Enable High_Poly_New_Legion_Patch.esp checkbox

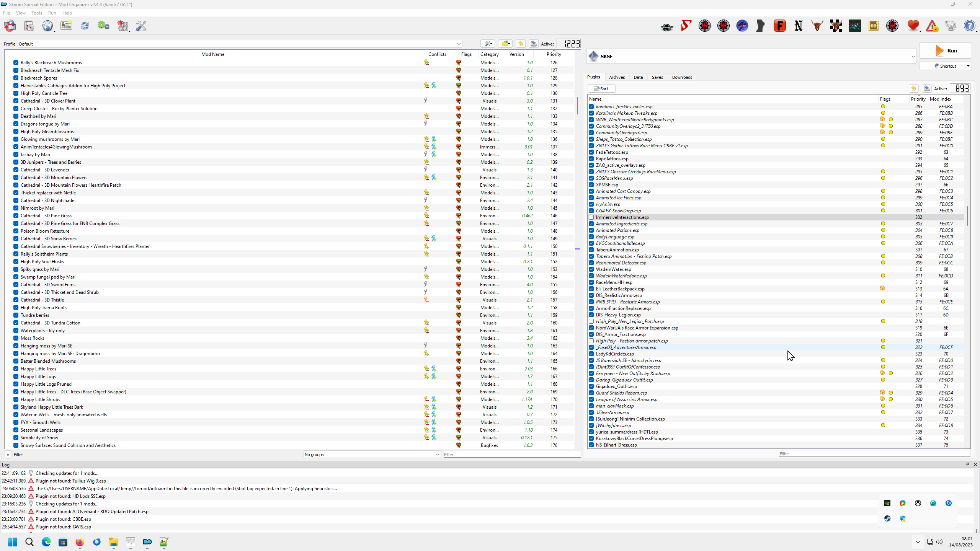[591, 321]
